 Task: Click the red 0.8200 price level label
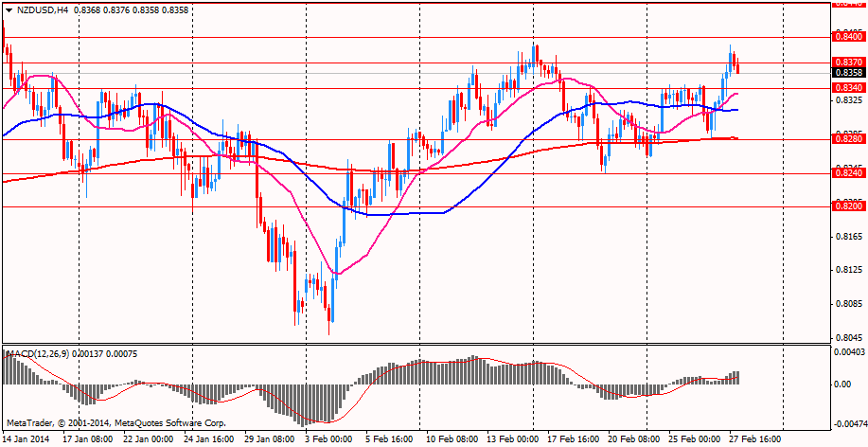pyautogui.click(x=847, y=206)
